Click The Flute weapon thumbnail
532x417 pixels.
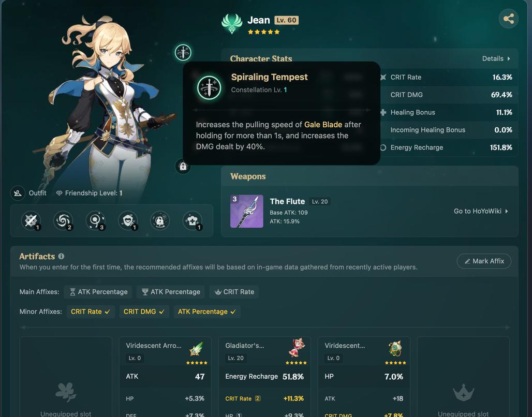(247, 211)
